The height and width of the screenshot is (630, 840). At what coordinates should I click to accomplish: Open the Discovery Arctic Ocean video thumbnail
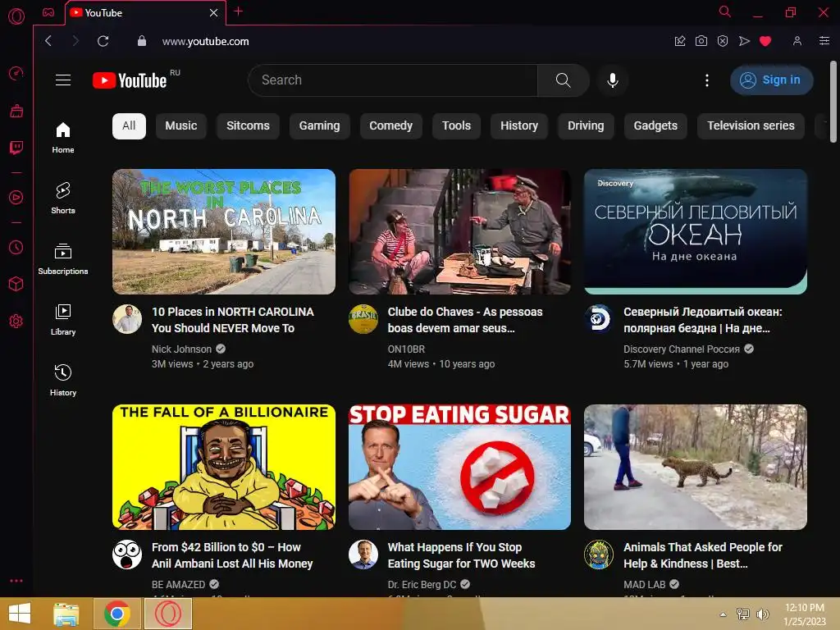(696, 231)
